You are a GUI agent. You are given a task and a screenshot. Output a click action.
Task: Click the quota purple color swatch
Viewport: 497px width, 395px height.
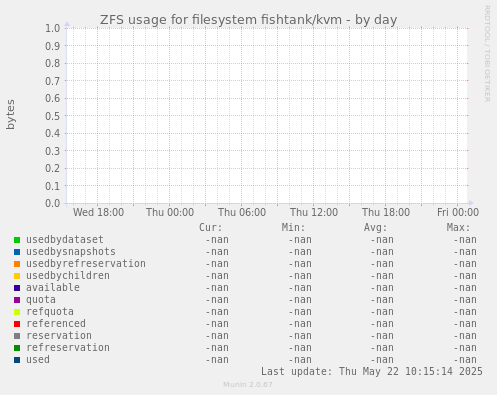point(17,300)
